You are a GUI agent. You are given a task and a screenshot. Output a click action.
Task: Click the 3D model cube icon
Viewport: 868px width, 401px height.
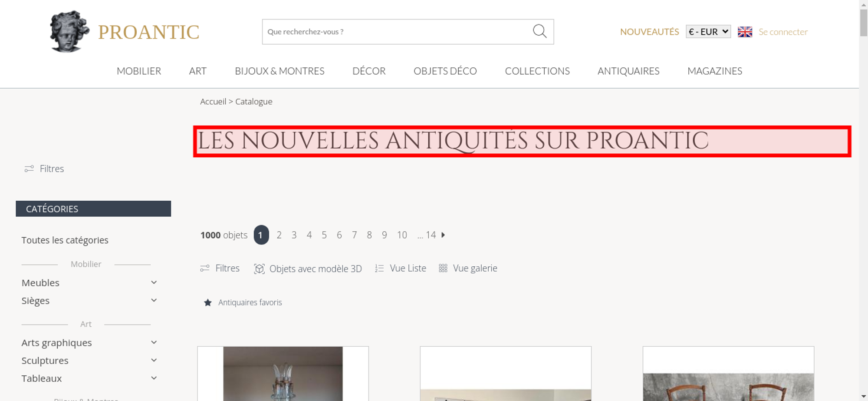pyautogui.click(x=259, y=269)
